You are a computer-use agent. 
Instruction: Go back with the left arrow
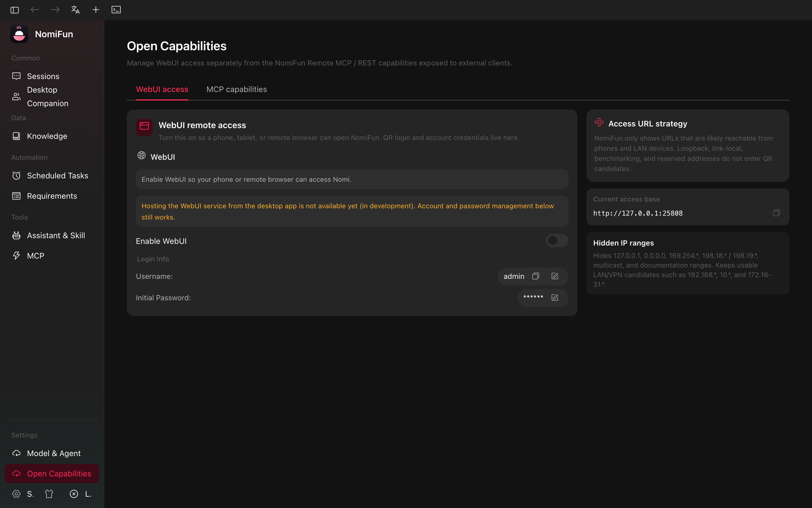[x=35, y=10]
